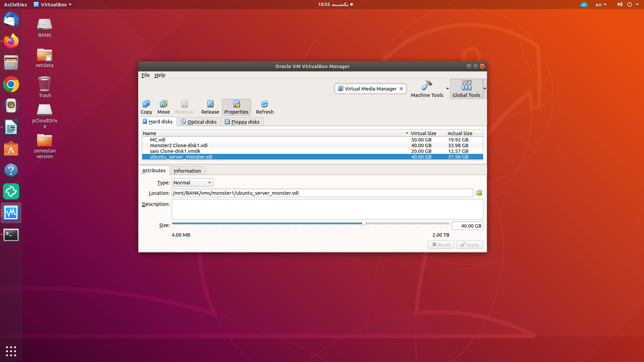Toggle the Properties pane button
Viewport: 644px width, 362px height.
pos(236,107)
